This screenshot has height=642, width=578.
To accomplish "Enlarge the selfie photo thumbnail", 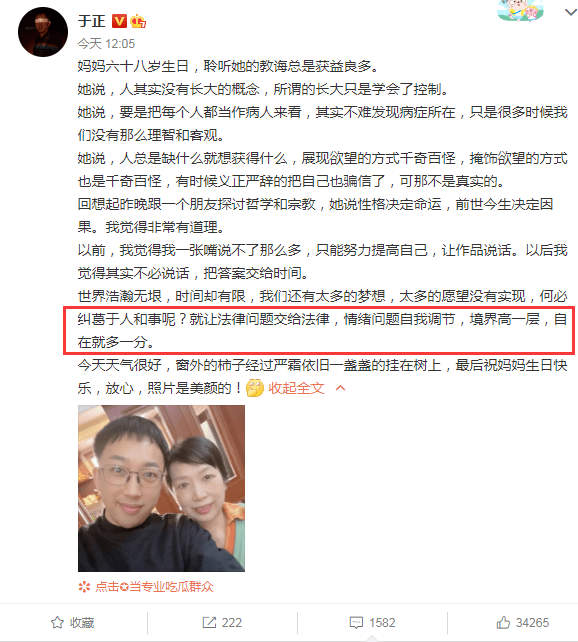I will click(x=161, y=488).
